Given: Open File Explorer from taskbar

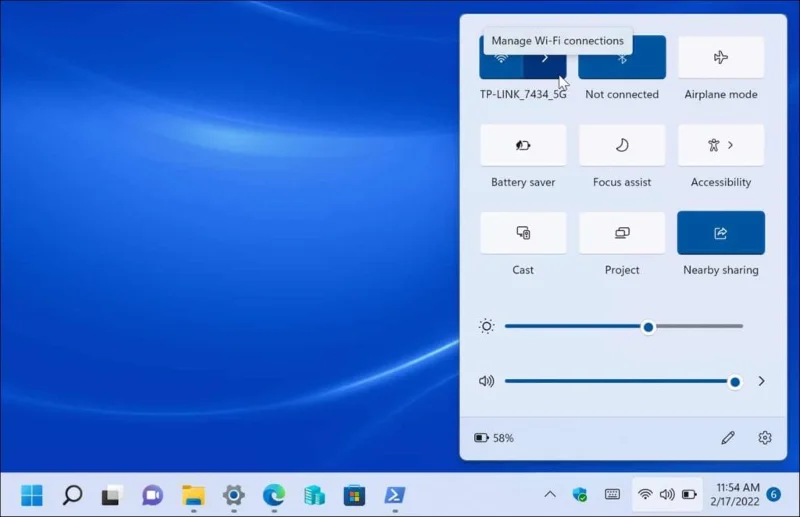Looking at the screenshot, I should tap(193, 495).
